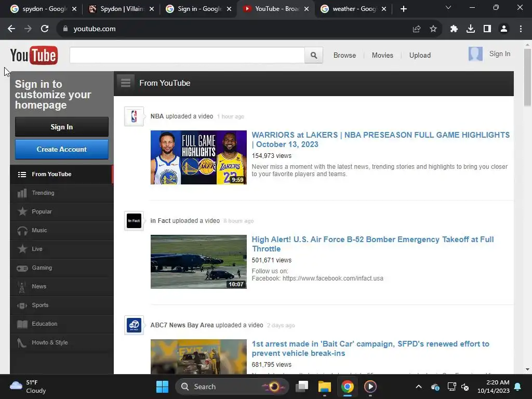The width and height of the screenshot is (532, 399).
Task: Share this page with the share icon
Action: coord(416,29)
